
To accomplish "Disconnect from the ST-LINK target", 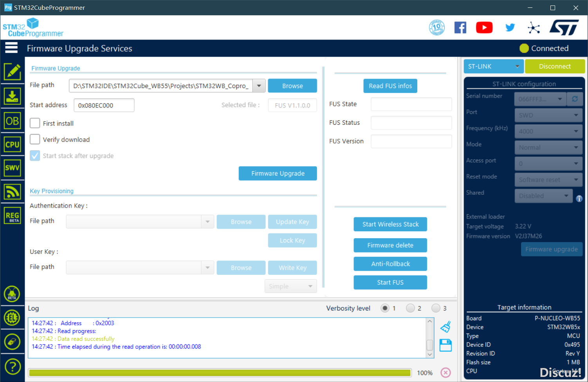I will click(555, 66).
